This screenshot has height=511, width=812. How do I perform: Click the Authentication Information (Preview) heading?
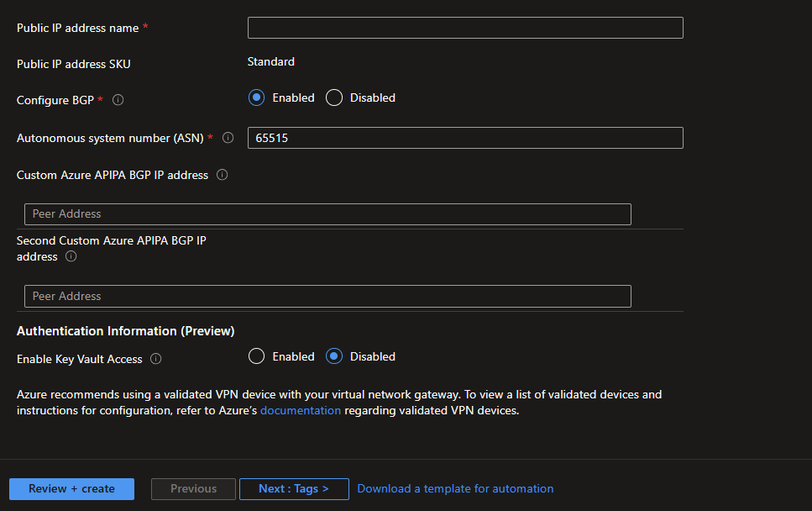pos(125,331)
